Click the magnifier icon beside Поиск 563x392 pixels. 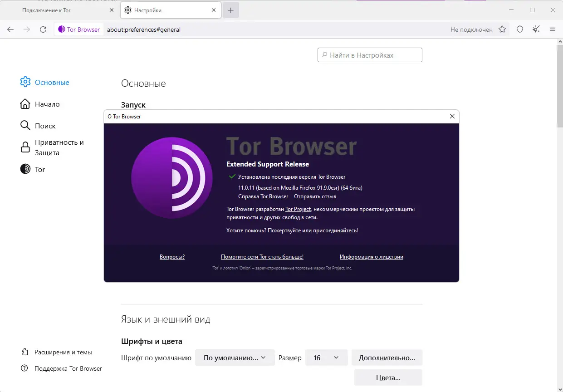(x=25, y=126)
